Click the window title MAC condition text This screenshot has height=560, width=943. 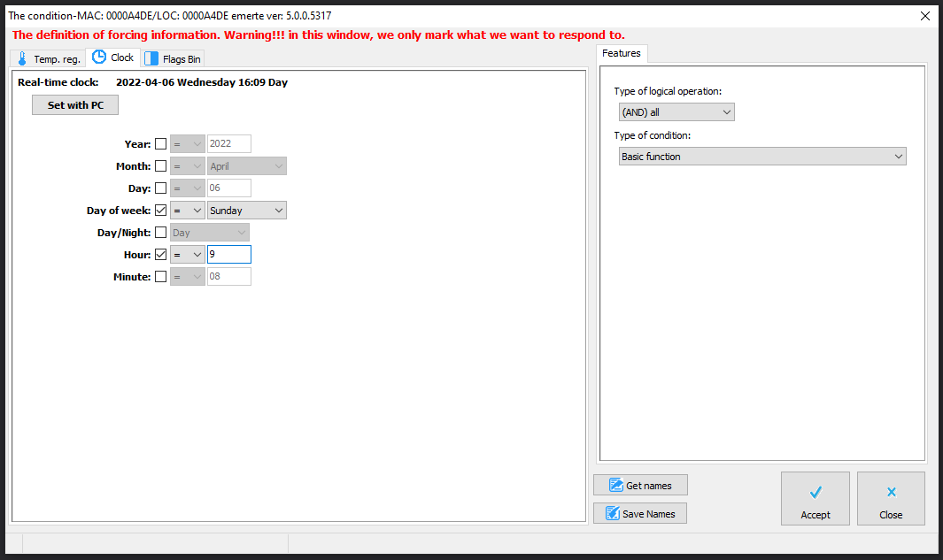click(170, 16)
